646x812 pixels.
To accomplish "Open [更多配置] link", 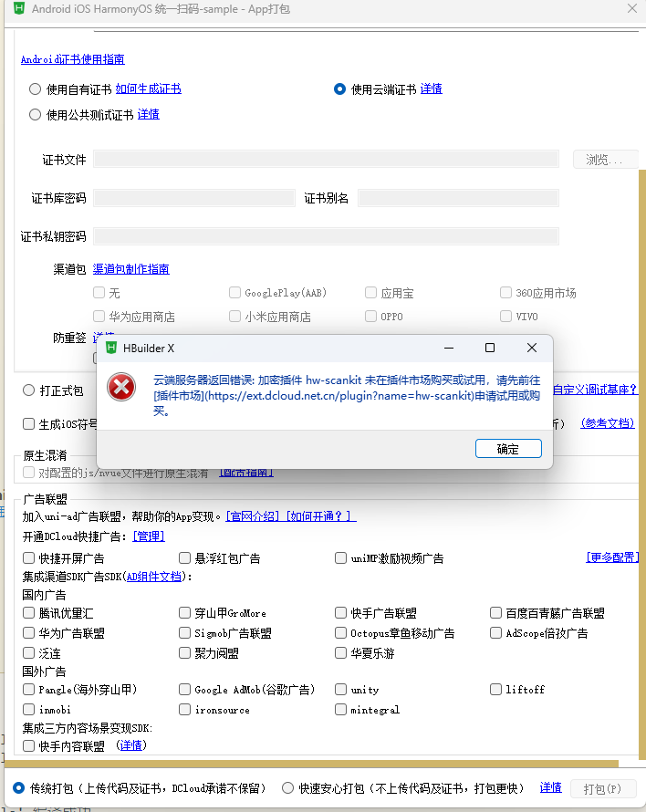I will [x=612, y=557].
